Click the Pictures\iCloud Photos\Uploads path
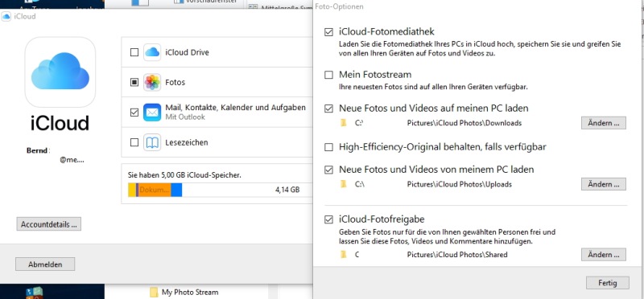Viewport: 644px width, 299px height. tap(460, 184)
